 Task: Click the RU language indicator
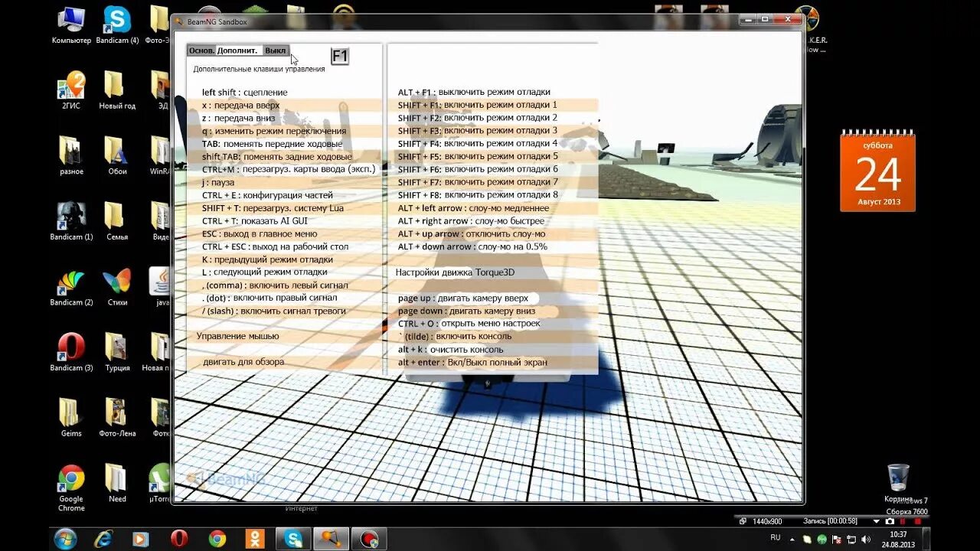(x=776, y=537)
